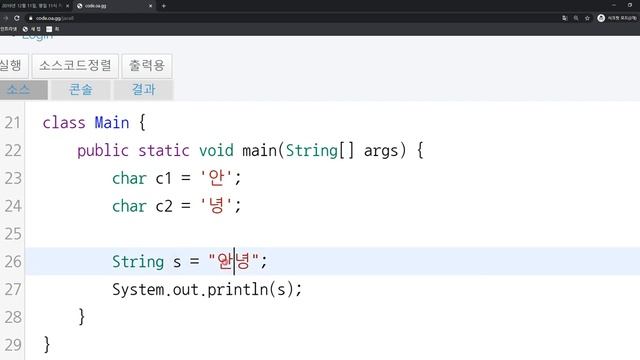Image resolution: width=640 pixels, height=360 pixels.
Task: Bookmark this page with the star icon
Action: pyautogui.click(x=587, y=18)
